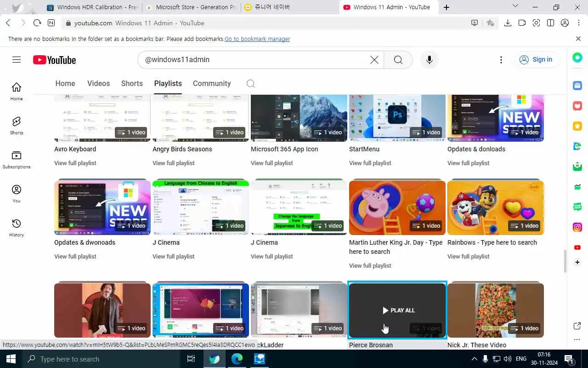Viewport: 588px width, 368px height.
Task: Switch to channel Shorts tab
Action: [132, 83]
